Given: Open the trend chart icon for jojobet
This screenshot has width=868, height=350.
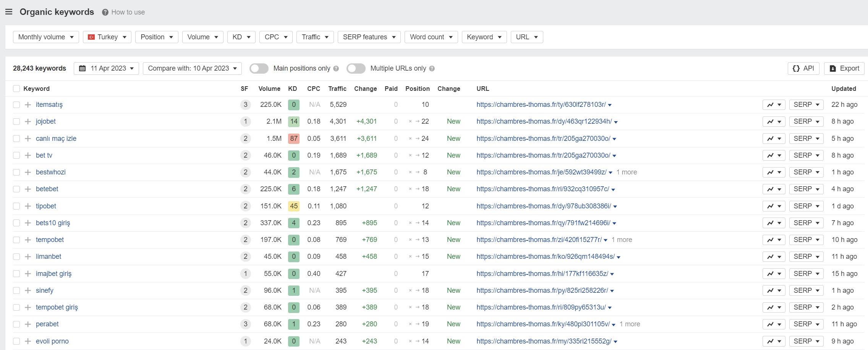Looking at the screenshot, I should tap(774, 121).
